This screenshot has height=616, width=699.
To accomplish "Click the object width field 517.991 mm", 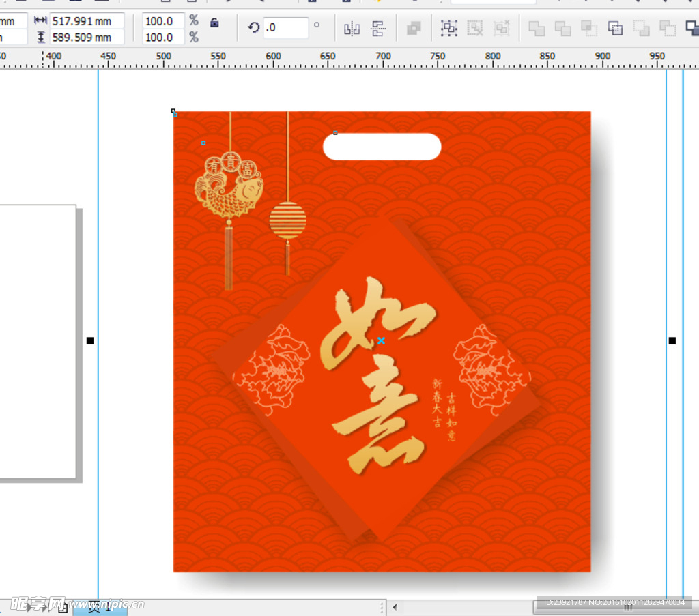I will coord(85,21).
